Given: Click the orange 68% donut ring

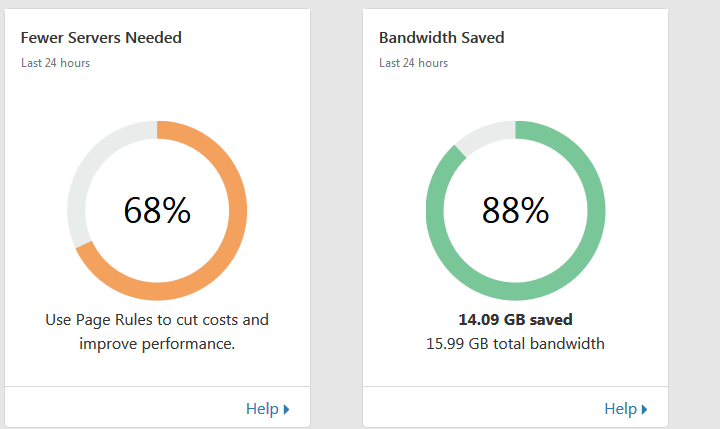Looking at the screenshot, I should click(x=237, y=211).
